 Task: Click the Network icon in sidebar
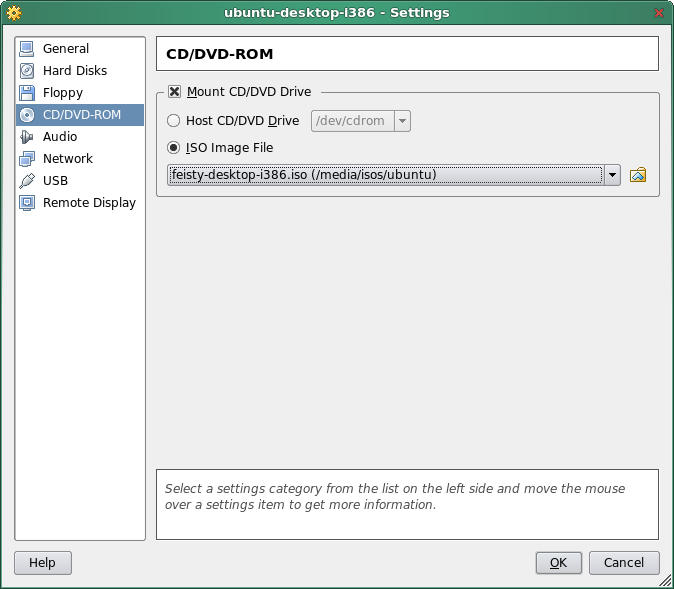coord(27,159)
